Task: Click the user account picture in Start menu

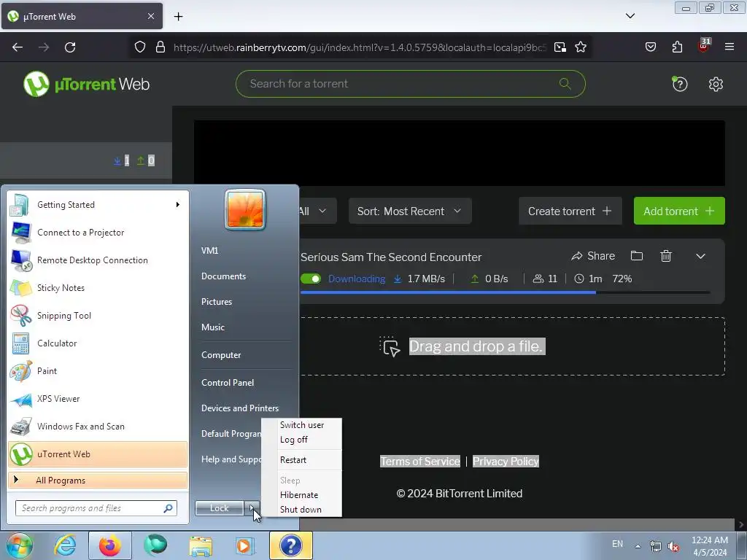Action: (x=245, y=209)
